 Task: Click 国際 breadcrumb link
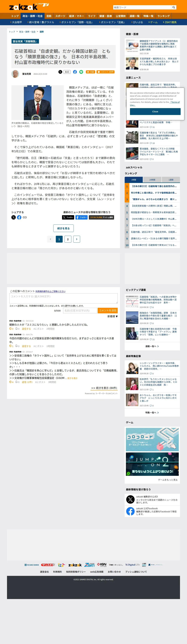[42, 32]
